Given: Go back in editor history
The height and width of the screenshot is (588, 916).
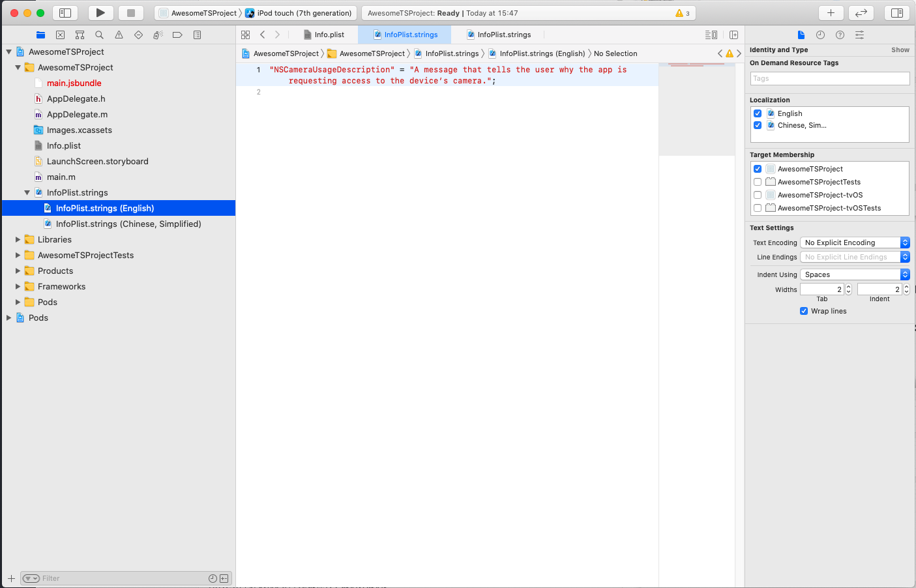Looking at the screenshot, I should pos(262,35).
